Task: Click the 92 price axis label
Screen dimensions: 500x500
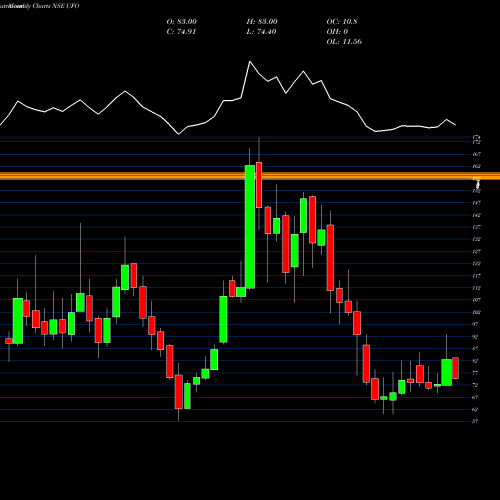Action: tap(476, 337)
